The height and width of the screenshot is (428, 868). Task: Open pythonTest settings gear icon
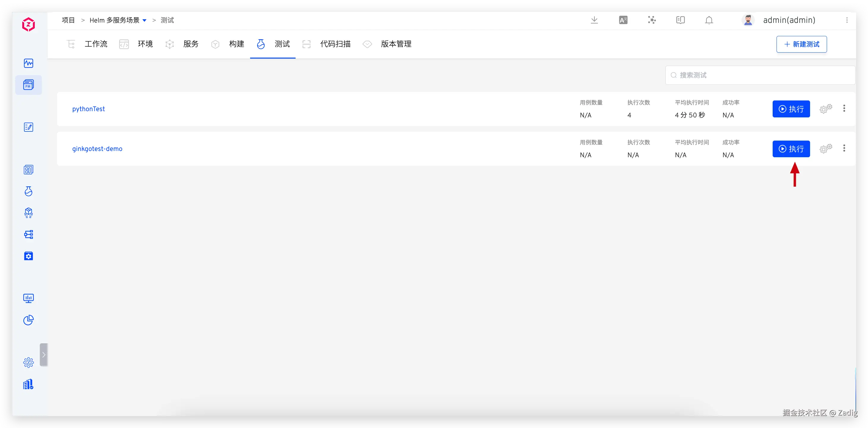point(826,108)
